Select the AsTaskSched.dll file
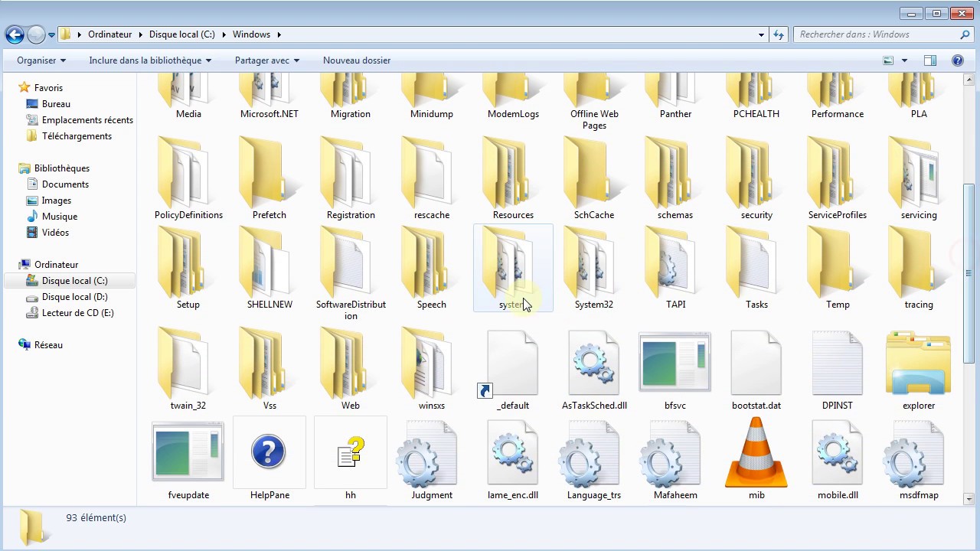 click(x=594, y=371)
